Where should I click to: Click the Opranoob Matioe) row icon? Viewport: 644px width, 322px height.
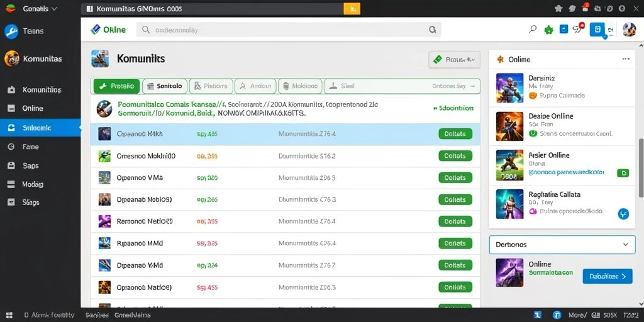pyautogui.click(x=104, y=287)
